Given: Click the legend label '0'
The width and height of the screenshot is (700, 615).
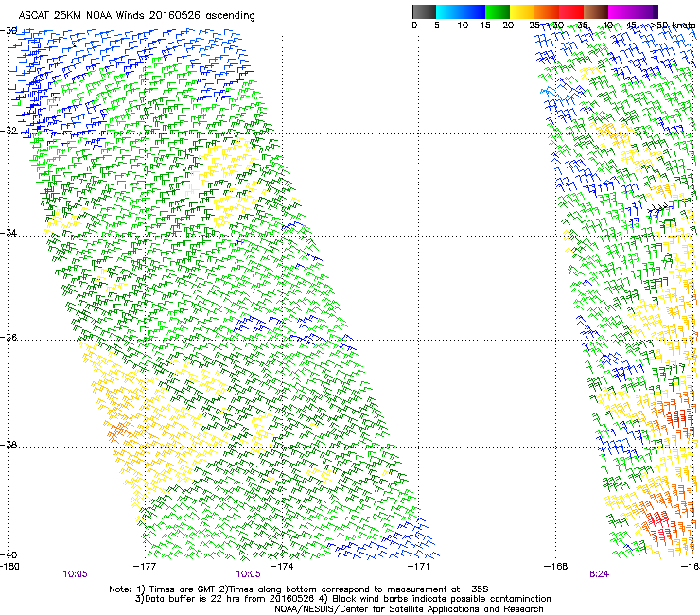Looking at the screenshot, I should tap(414, 26).
